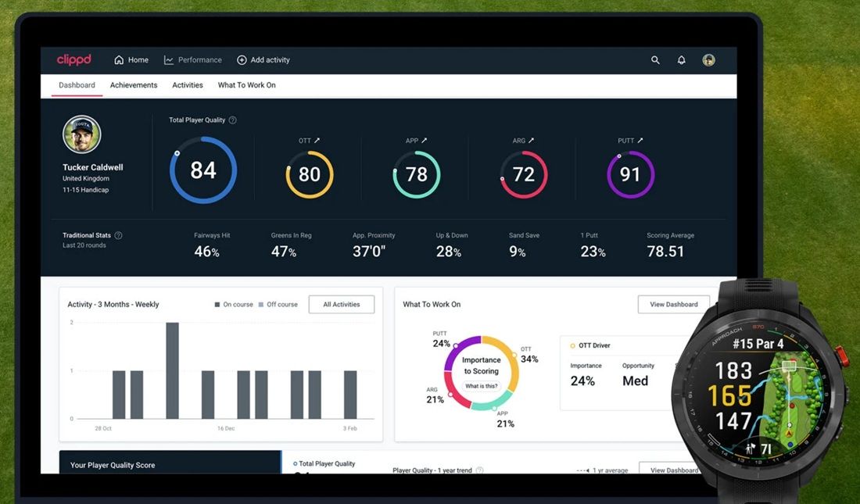
Task: Open APP detail arrow icon
Action: pos(424,141)
